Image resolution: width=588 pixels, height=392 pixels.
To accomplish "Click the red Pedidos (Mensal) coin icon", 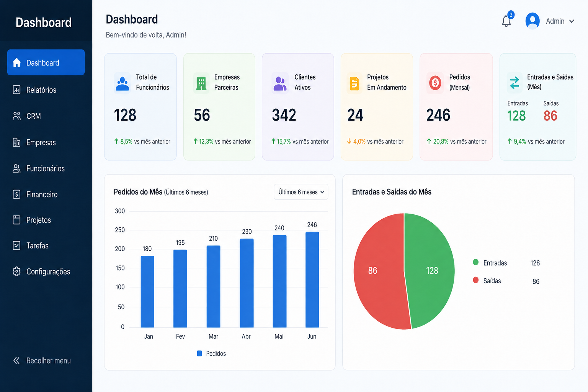I will pos(435,83).
